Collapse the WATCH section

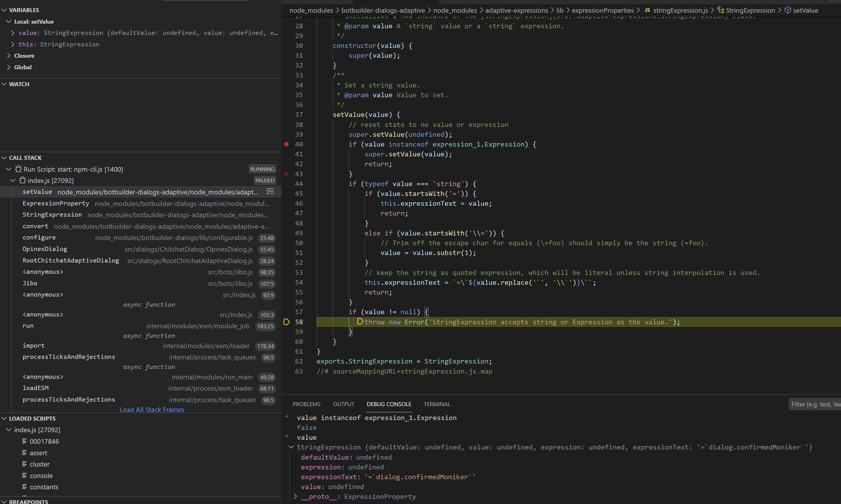coord(4,84)
